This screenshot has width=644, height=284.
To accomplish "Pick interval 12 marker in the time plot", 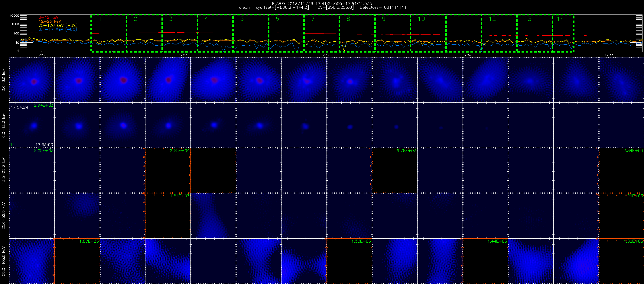I will coord(492,19).
